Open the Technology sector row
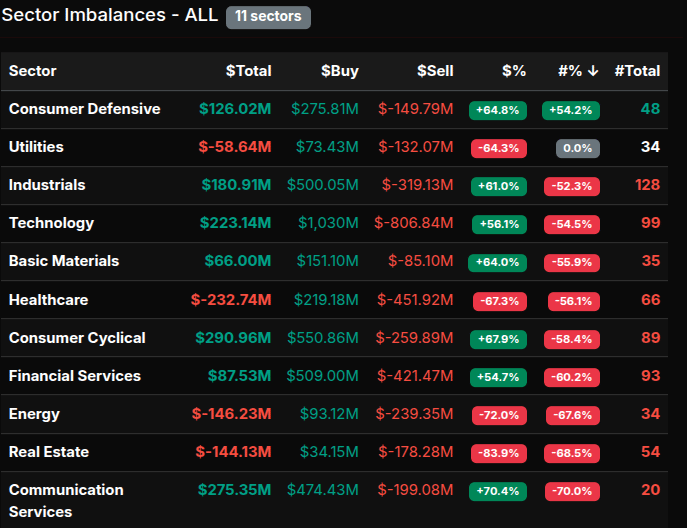The width and height of the screenshot is (687, 528). tap(51, 223)
